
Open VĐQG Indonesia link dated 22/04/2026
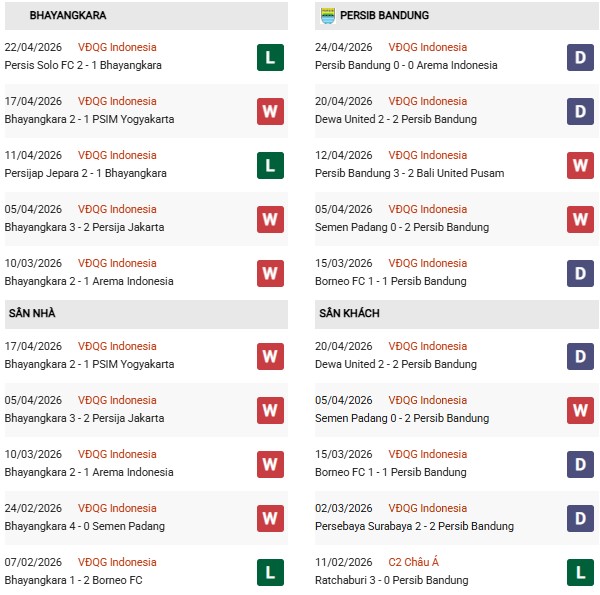[117, 47]
